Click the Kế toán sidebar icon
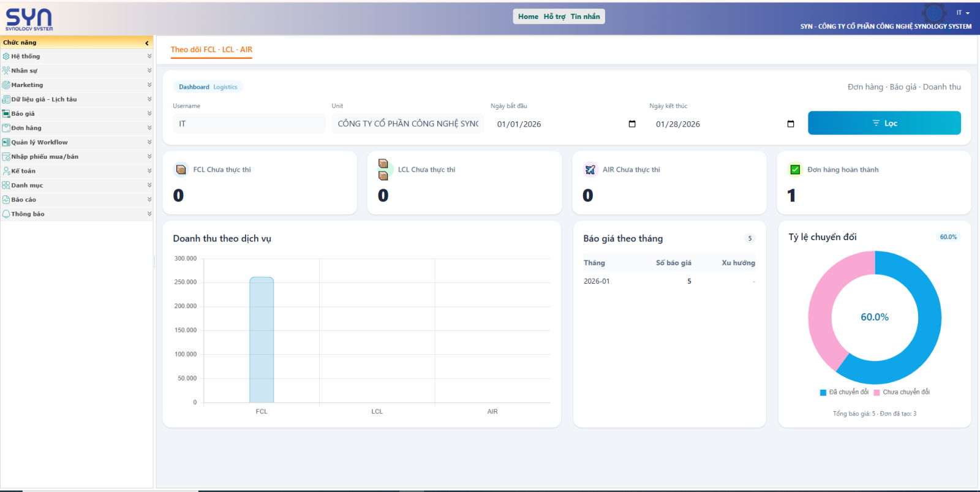This screenshot has height=492, width=980. [x=6, y=171]
